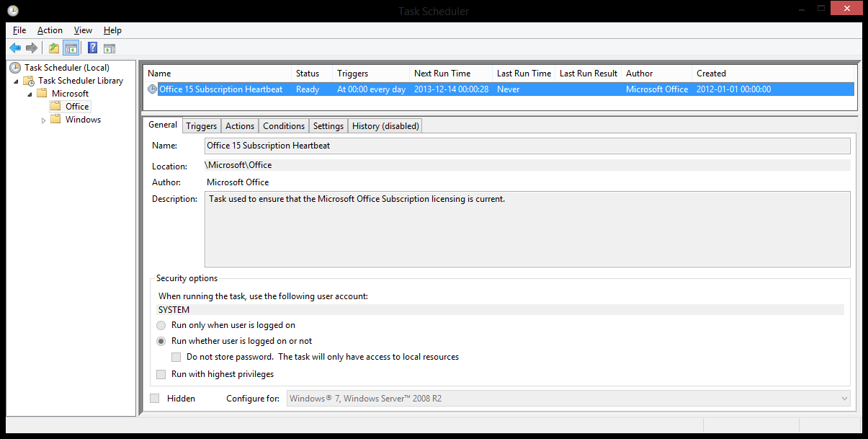This screenshot has height=439, width=868.
Task: Select the Task Scheduler (Local) tree root
Action: pos(67,68)
